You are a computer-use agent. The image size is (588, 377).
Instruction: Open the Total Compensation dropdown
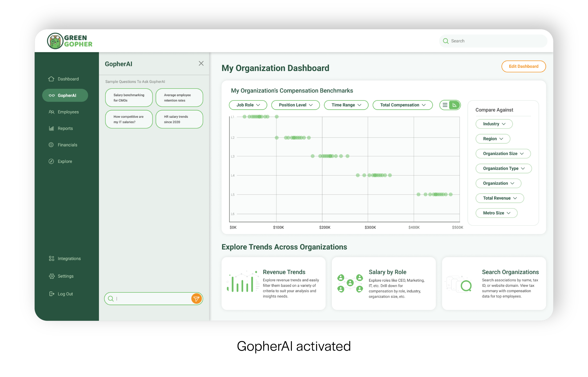click(402, 105)
